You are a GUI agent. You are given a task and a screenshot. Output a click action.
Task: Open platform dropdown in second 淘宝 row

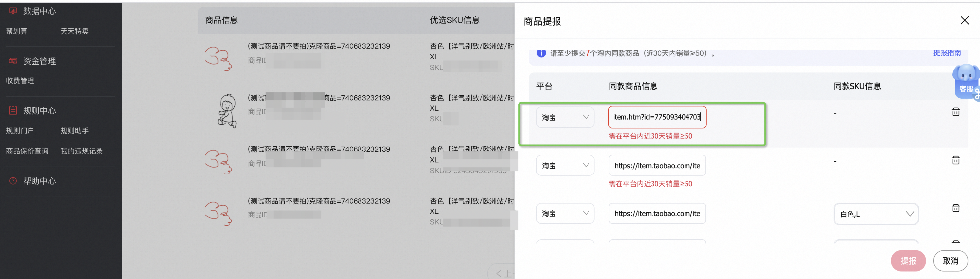(x=565, y=166)
